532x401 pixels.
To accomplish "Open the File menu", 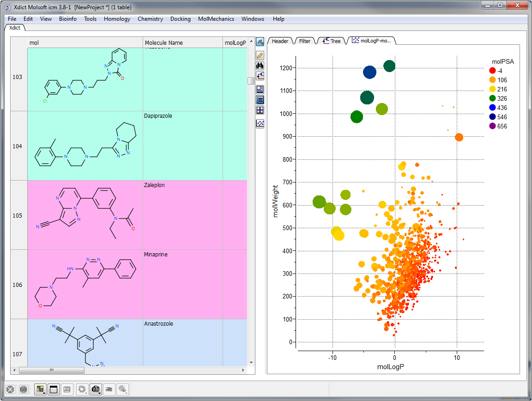I will click(12, 19).
